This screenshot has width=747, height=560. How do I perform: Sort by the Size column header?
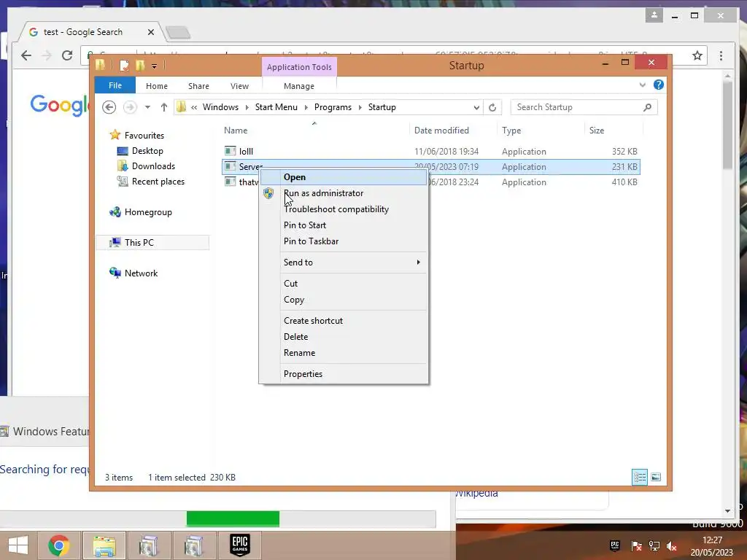tap(597, 131)
